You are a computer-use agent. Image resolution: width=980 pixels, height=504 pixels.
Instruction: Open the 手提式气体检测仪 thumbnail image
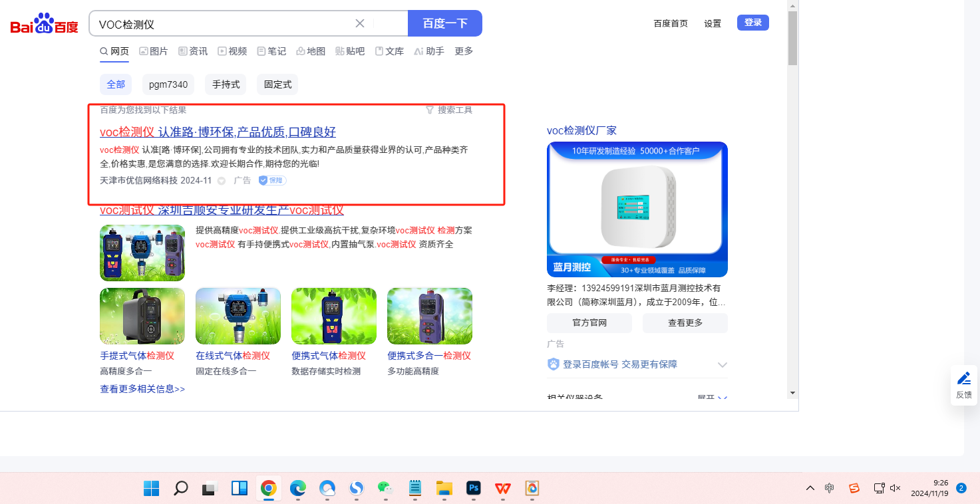tap(142, 316)
